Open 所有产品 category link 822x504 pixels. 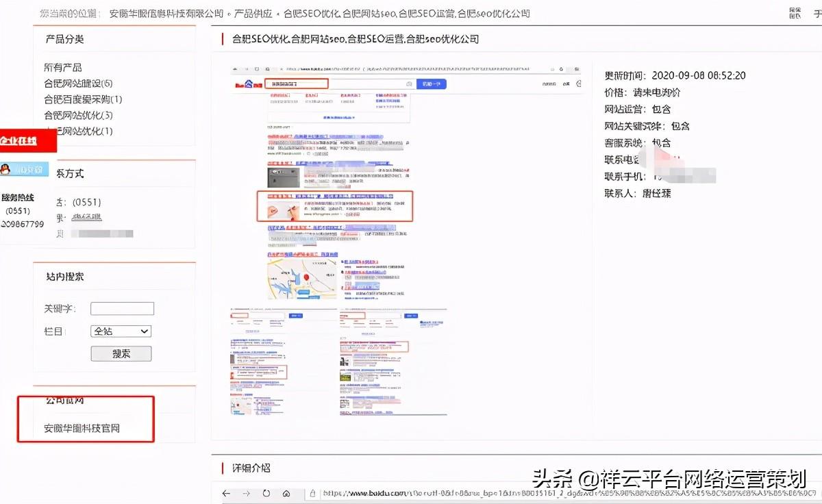coord(63,67)
